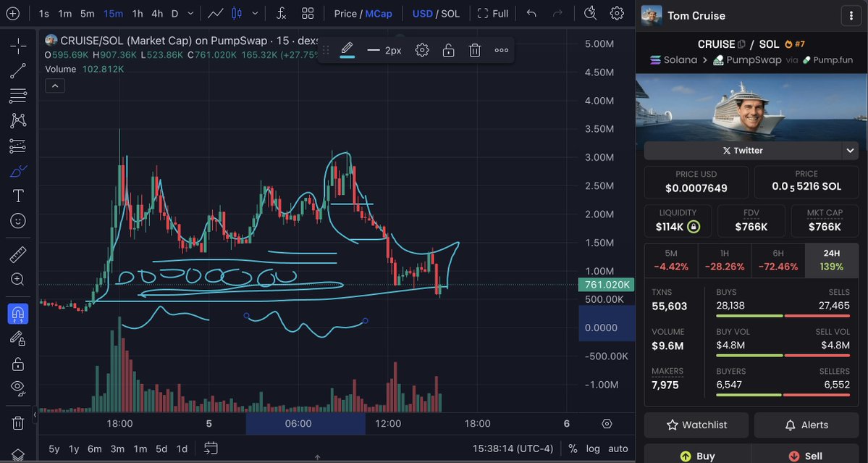Image resolution: width=868 pixels, height=463 pixels.
Task: Lock the selected drawing in floating toolbar
Action: coord(448,51)
